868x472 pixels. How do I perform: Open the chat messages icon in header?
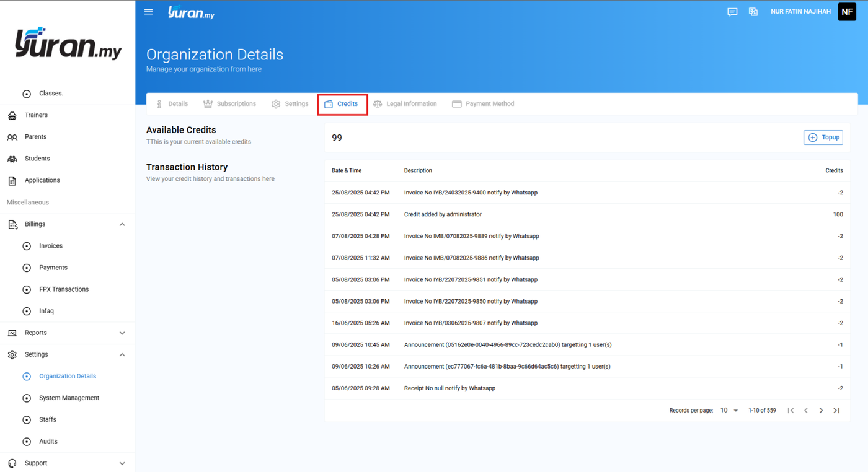coord(732,12)
